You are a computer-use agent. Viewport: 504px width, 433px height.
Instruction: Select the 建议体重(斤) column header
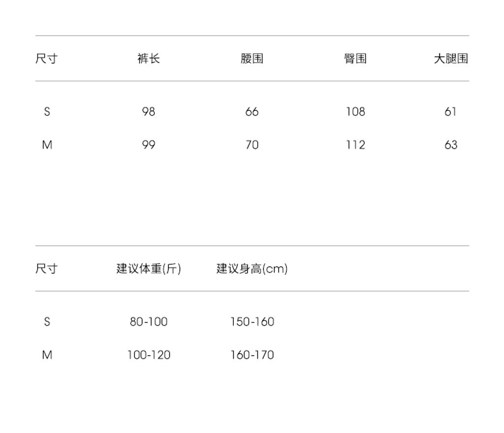pos(149,268)
